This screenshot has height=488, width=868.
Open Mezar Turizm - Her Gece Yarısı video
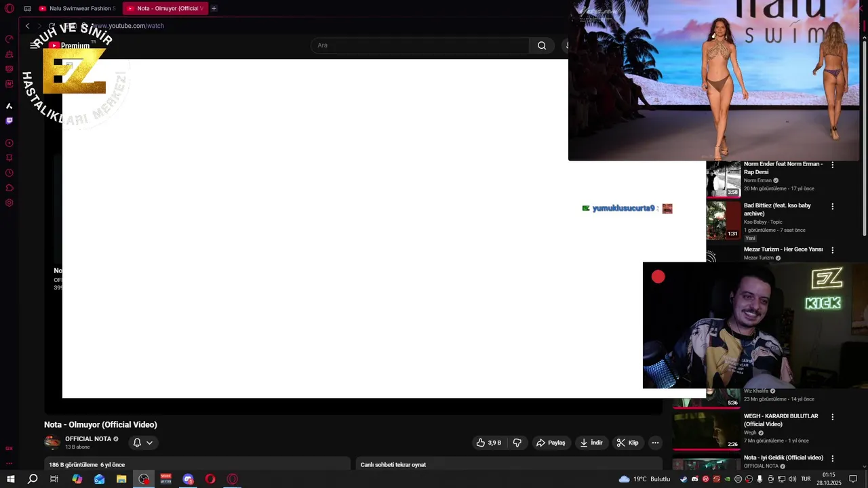tap(783, 249)
